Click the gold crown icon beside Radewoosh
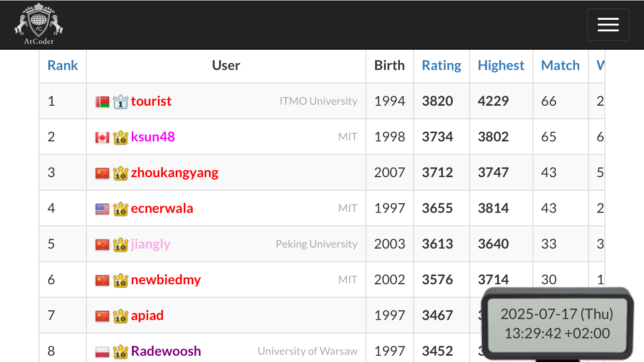Image resolution: width=644 pixels, height=362 pixels. [120, 351]
